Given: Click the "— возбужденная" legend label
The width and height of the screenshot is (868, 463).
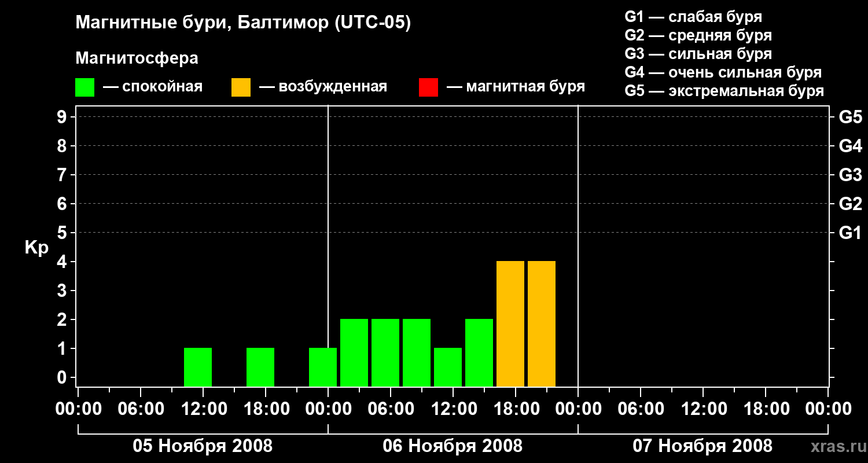Looking at the screenshot, I should [x=323, y=87].
